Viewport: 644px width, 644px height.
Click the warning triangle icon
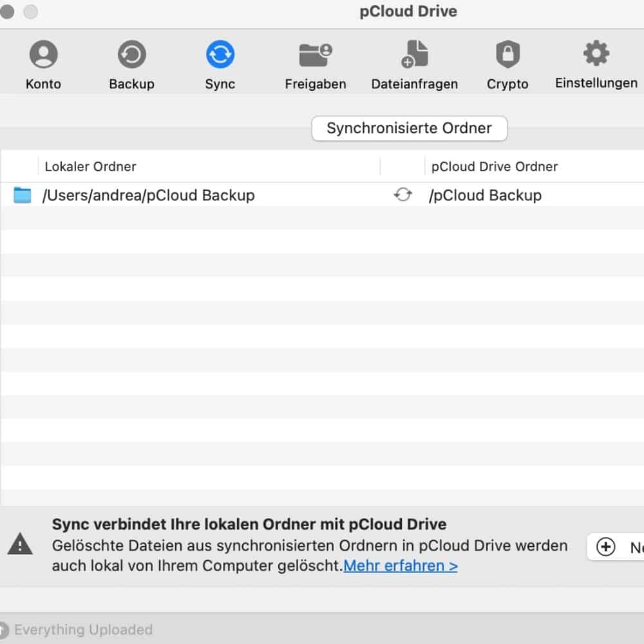pyautogui.click(x=20, y=544)
